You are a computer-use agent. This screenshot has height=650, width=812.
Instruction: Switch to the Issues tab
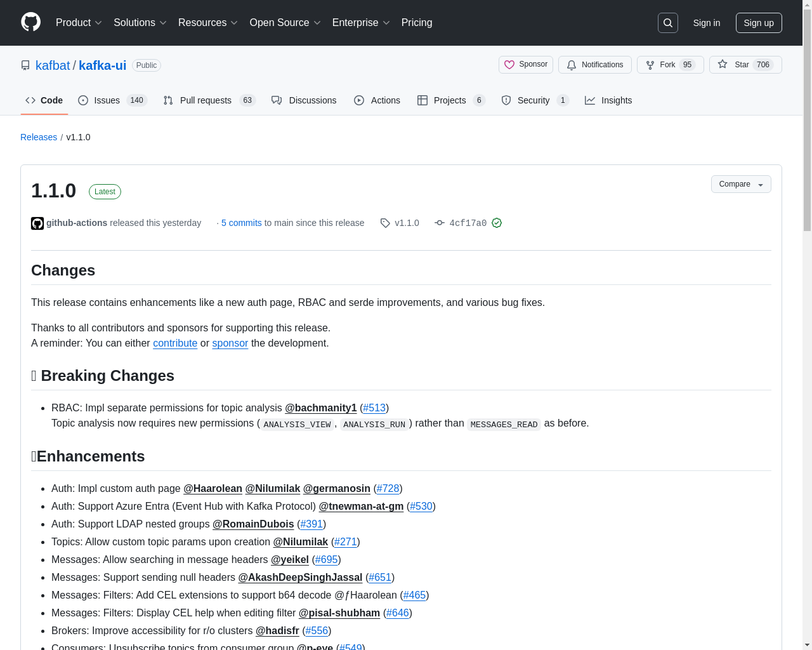pos(113,100)
